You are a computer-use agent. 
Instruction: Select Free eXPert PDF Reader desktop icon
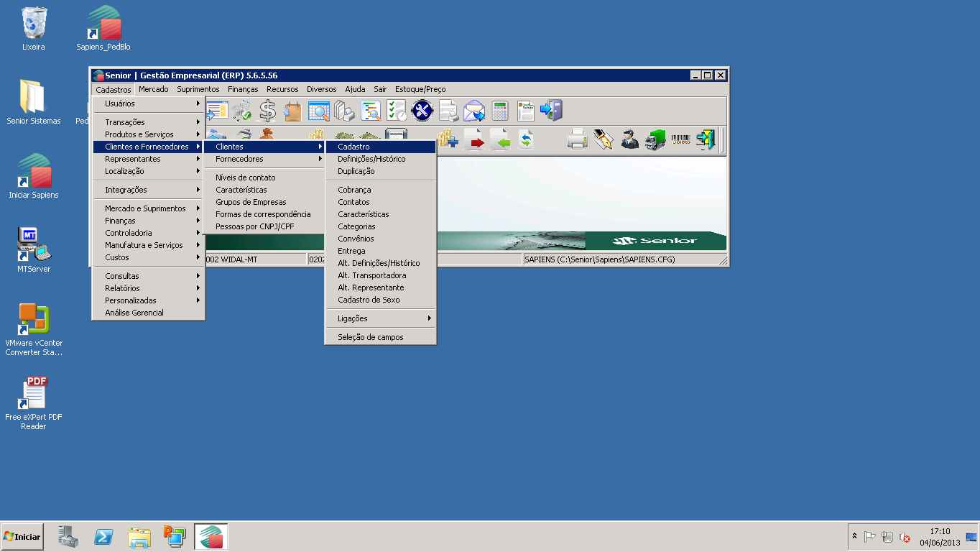pyautogui.click(x=34, y=404)
